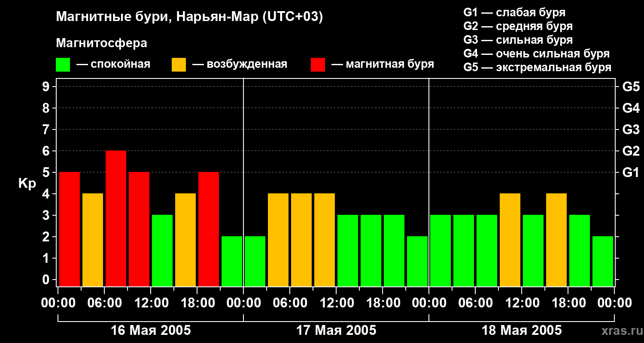Click the last green Kp 2 bar of 17 May
The image size is (644, 343).
click(x=417, y=261)
